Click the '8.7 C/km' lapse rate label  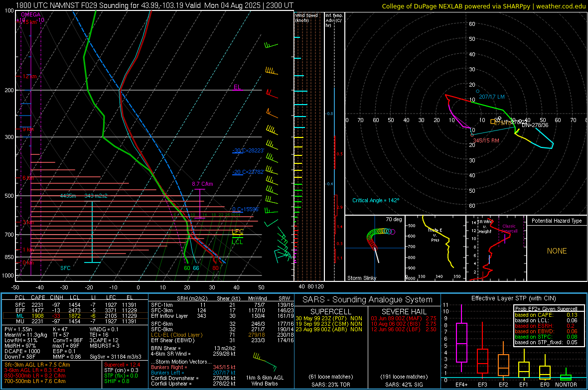[202, 184]
